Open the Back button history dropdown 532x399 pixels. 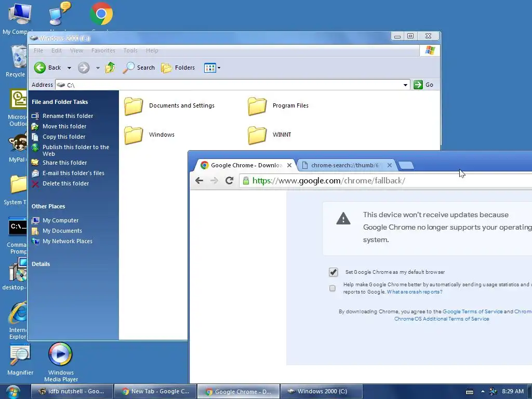coord(69,68)
